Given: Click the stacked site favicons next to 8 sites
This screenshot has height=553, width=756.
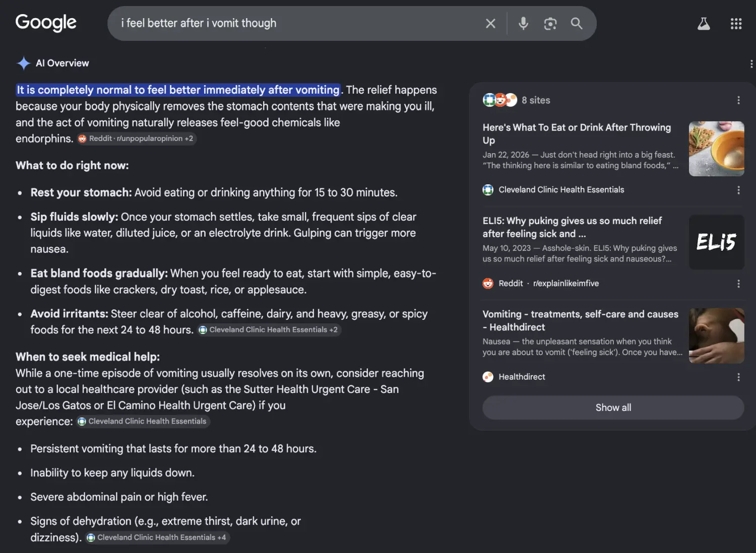Looking at the screenshot, I should 499,100.
